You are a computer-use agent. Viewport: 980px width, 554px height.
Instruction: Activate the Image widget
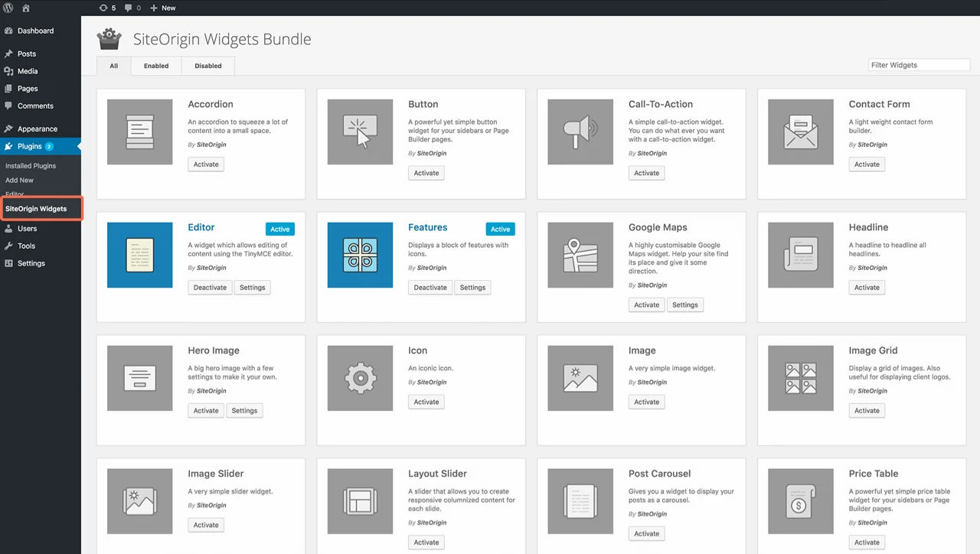[647, 402]
